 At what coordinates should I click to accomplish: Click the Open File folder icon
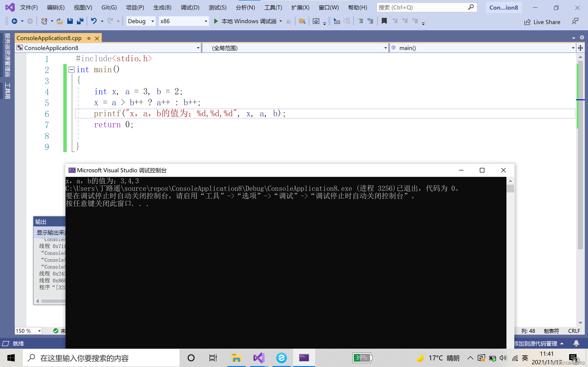(59, 21)
